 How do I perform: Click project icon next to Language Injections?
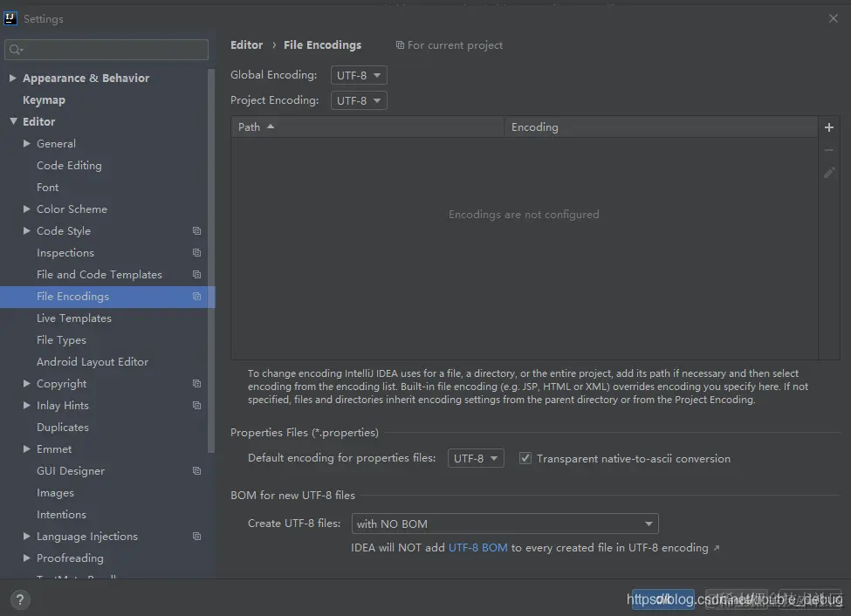point(196,537)
